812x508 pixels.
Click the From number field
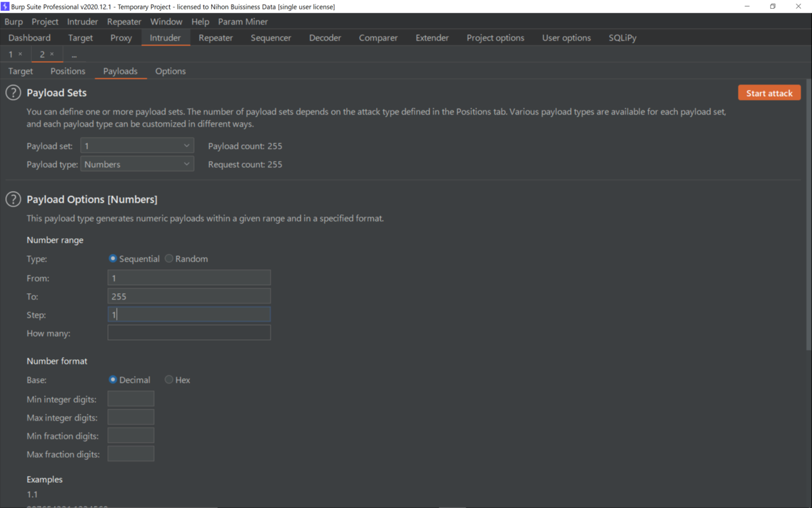click(189, 278)
